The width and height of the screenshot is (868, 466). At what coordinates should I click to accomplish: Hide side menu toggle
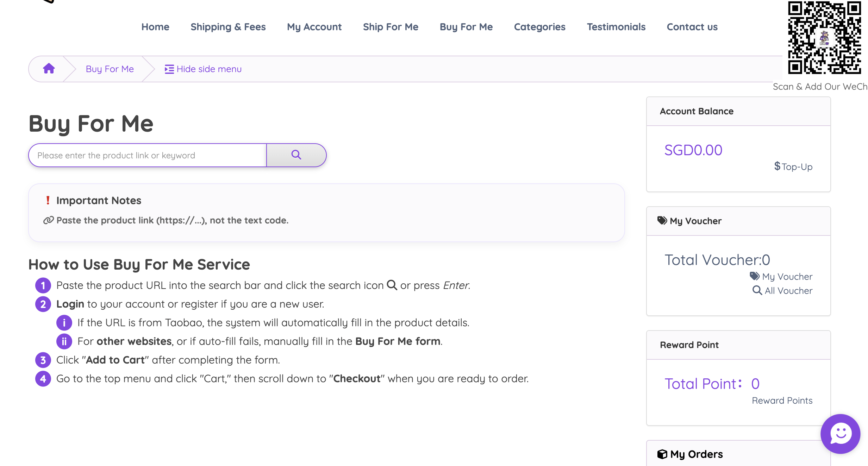tap(203, 69)
